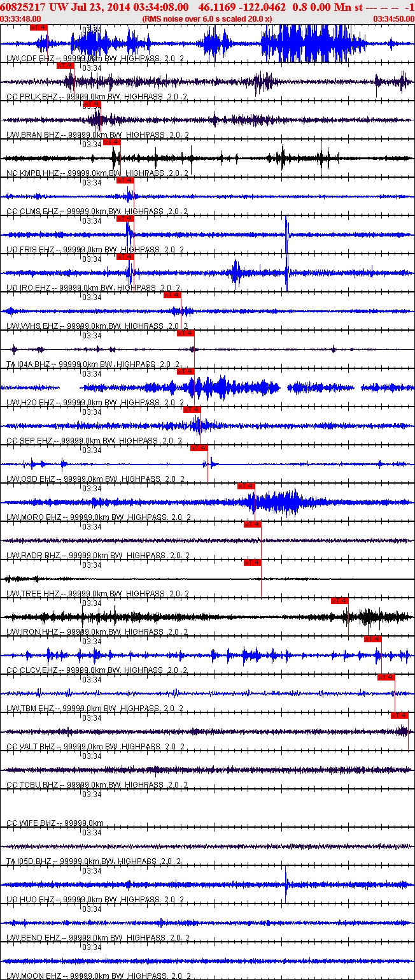This screenshot has height=980, width=415.
Task: Click the event ID 60825217 in header
Action: [24, 7]
